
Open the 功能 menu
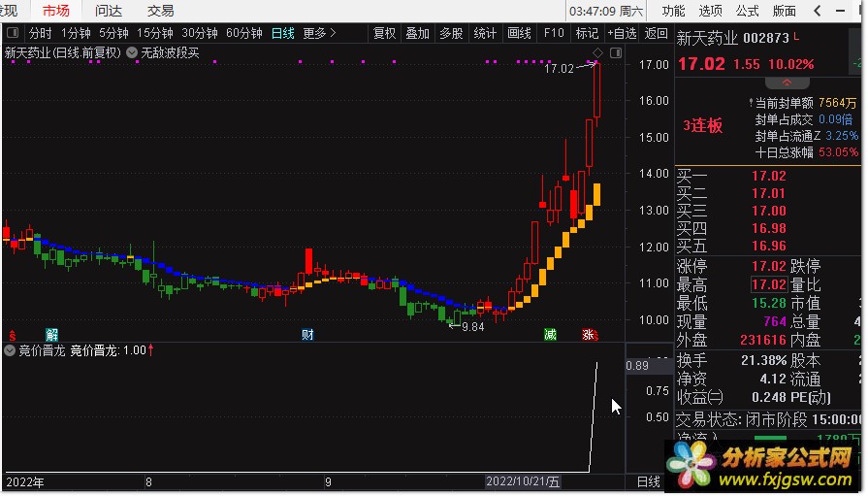673,11
